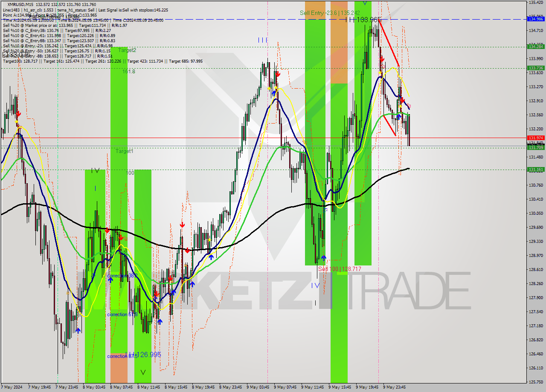Click the red 131.974 price tag

tap(536, 138)
